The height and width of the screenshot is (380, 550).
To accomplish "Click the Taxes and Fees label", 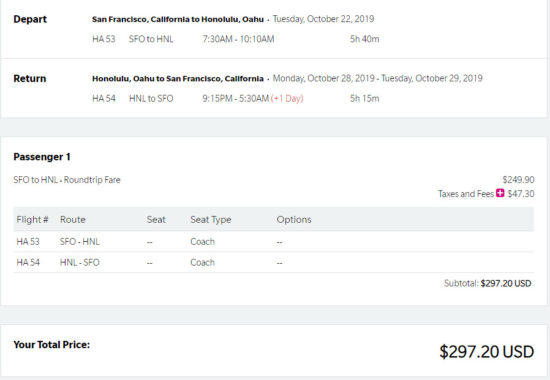I will tap(466, 194).
